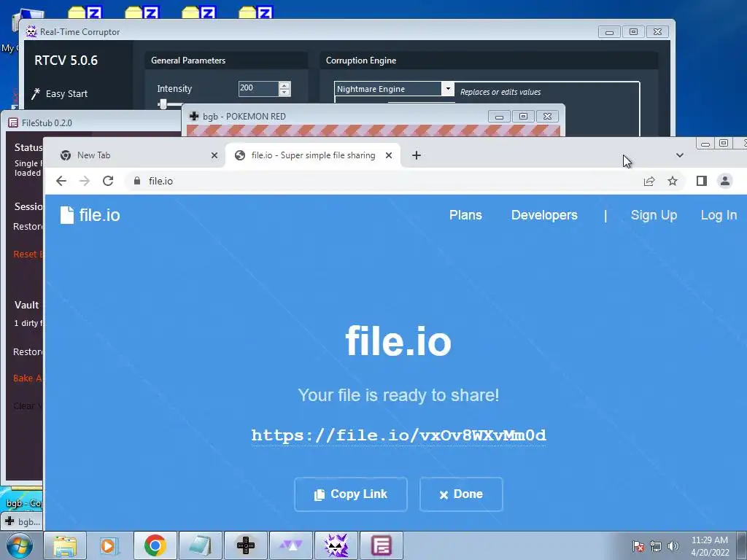Switch to the bgb emulator taskbar icon
This screenshot has width=747, height=560.
click(246, 545)
